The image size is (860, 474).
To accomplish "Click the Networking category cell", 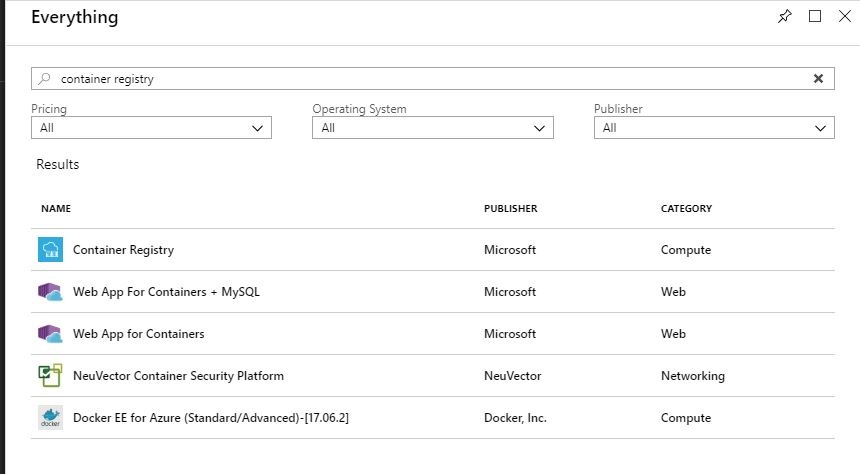I will tap(693, 376).
